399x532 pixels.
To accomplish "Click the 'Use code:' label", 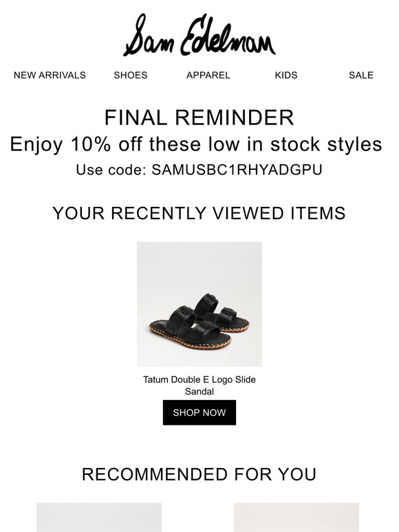I will [x=111, y=170].
